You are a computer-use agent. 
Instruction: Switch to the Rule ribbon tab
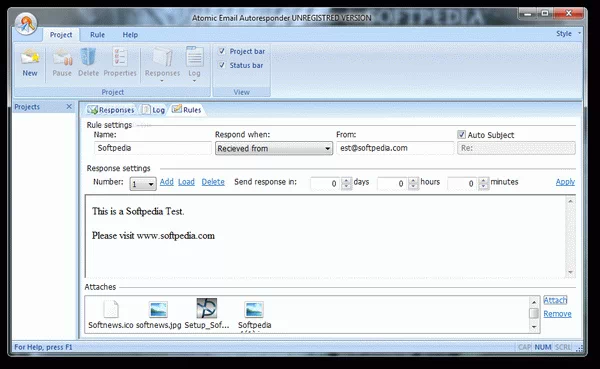tap(97, 35)
